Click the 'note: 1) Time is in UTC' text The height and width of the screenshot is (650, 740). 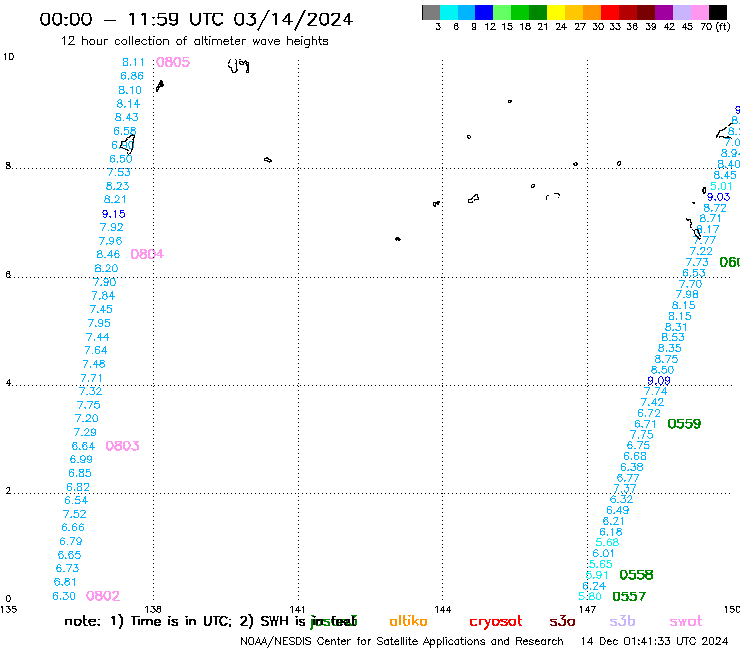point(148,621)
